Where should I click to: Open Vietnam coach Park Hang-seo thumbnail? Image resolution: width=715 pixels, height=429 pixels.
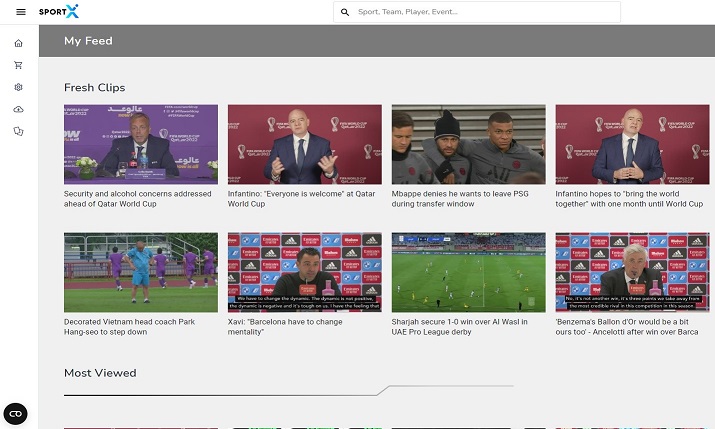pyautogui.click(x=140, y=272)
